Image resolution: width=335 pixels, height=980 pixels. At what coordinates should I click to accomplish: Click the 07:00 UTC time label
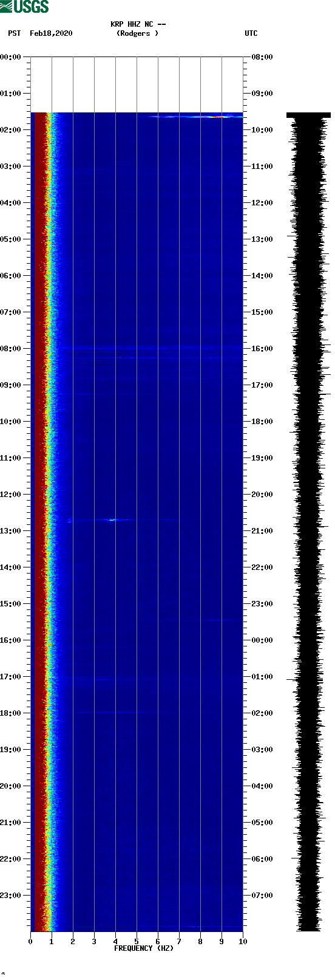(x=262, y=896)
